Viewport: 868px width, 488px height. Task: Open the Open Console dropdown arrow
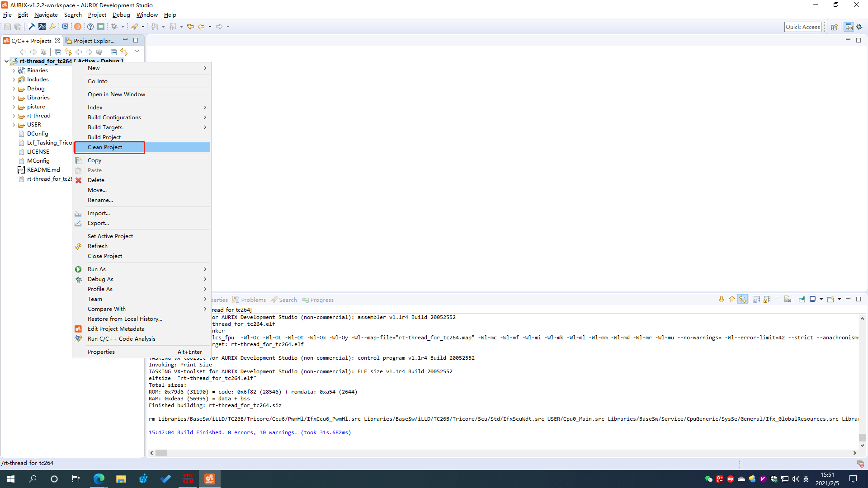839,299
